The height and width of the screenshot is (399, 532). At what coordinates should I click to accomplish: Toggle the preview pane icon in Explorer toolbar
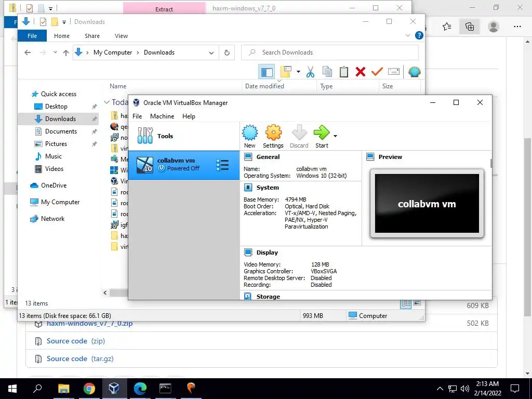[x=267, y=72]
